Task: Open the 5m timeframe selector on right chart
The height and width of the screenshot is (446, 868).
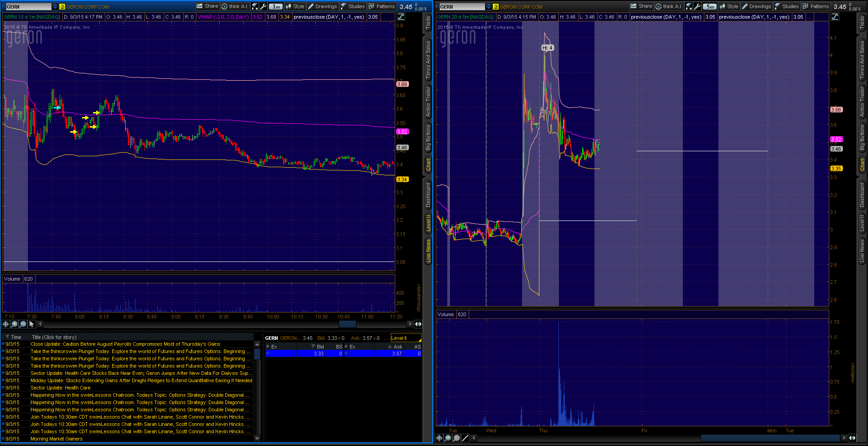Action: [709, 6]
